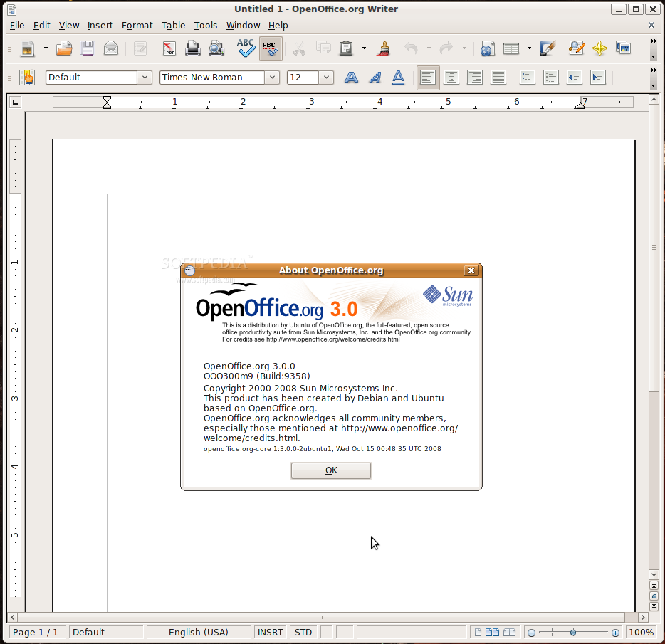Toggle AutoSpellcheck in the toolbar
The image size is (665, 644).
[270, 48]
